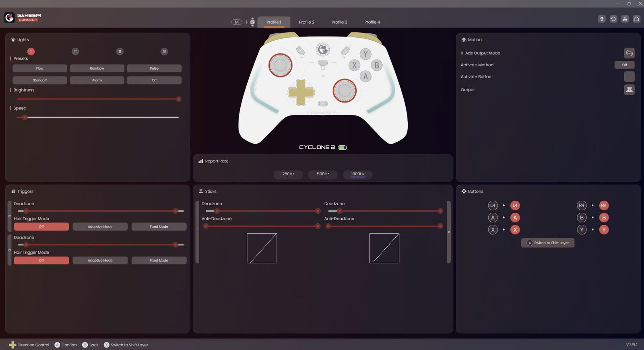Select the 500Hz report rate
This screenshot has height=350, width=644.
(323, 174)
